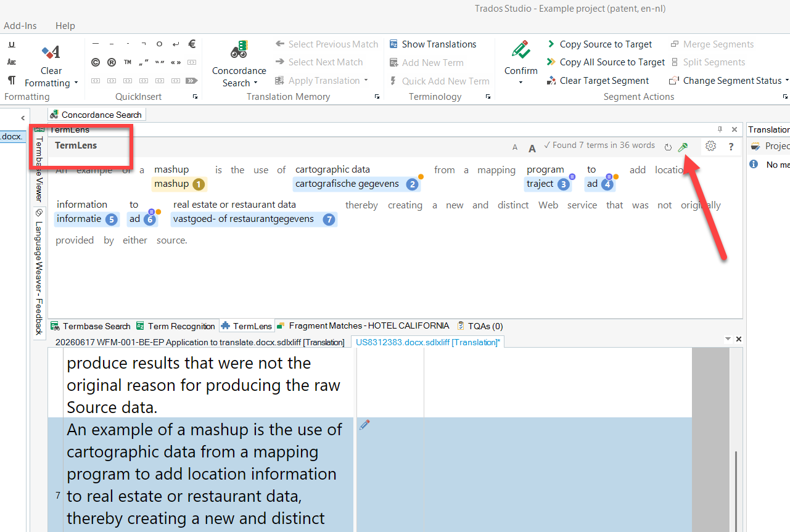Decrease TermLens font size with small A

[x=515, y=147]
